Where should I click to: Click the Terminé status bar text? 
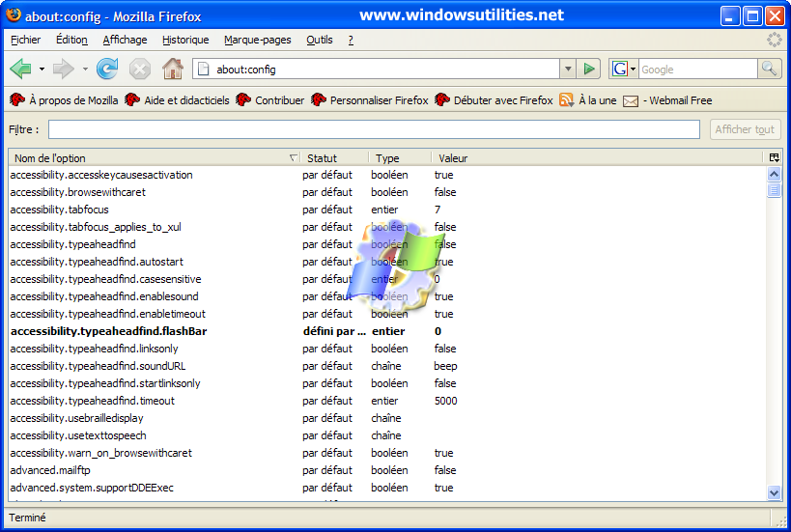click(27, 518)
